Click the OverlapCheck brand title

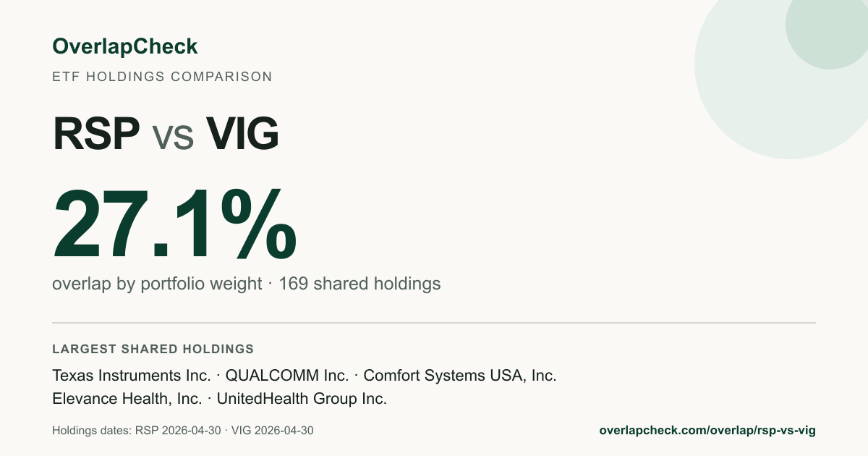click(x=124, y=47)
